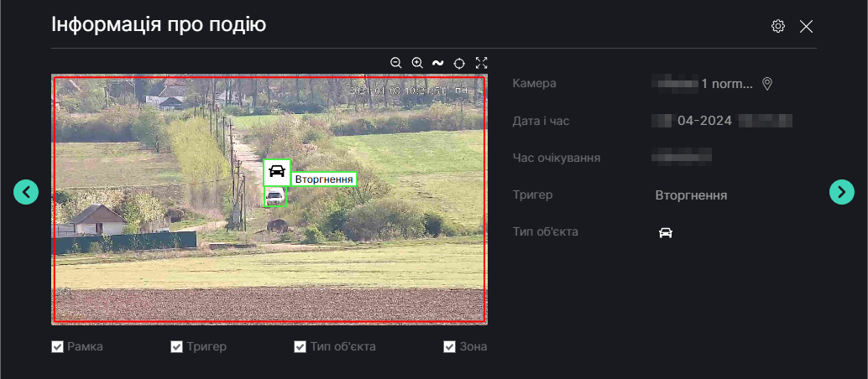Zoom out of the event snapshot
Screen dimensions: 868x379
click(396, 63)
